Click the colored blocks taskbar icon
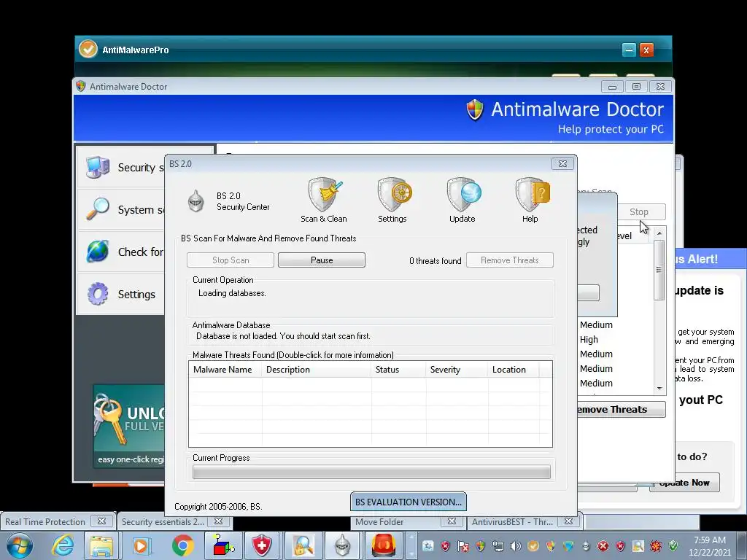The height and width of the screenshot is (560, 747). coord(223,545)
